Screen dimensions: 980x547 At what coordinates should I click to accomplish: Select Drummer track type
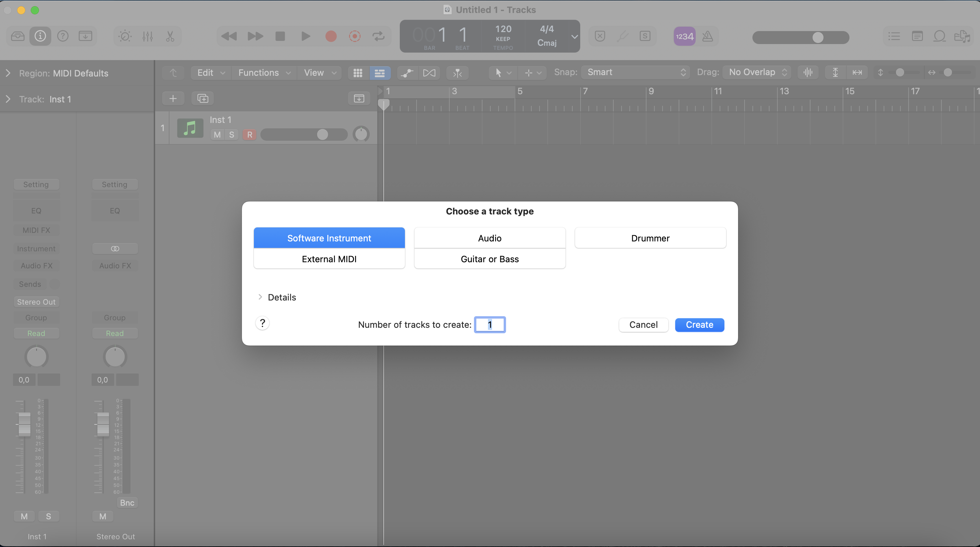tap(650, 238)
